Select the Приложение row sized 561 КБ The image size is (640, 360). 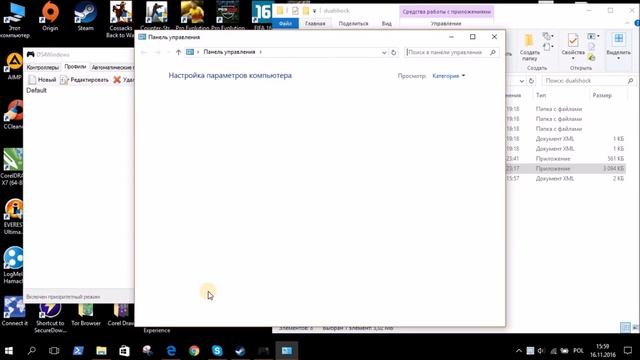565,159
